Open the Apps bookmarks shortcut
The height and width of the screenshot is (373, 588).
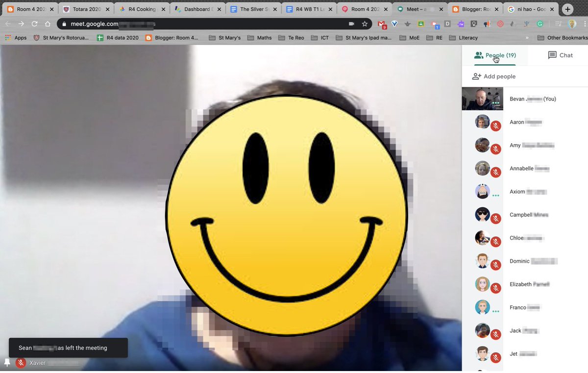[16, 38]
